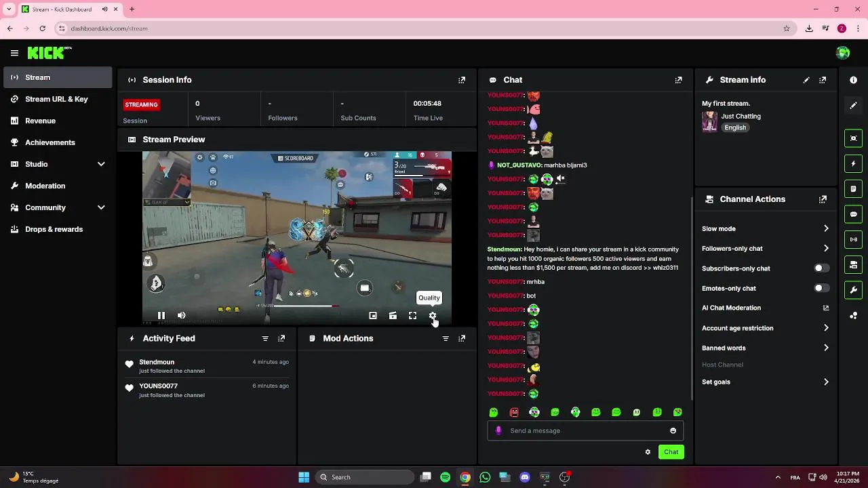Open the Moderation page
Screen dimensions: 868x488
tap(58, 186)
